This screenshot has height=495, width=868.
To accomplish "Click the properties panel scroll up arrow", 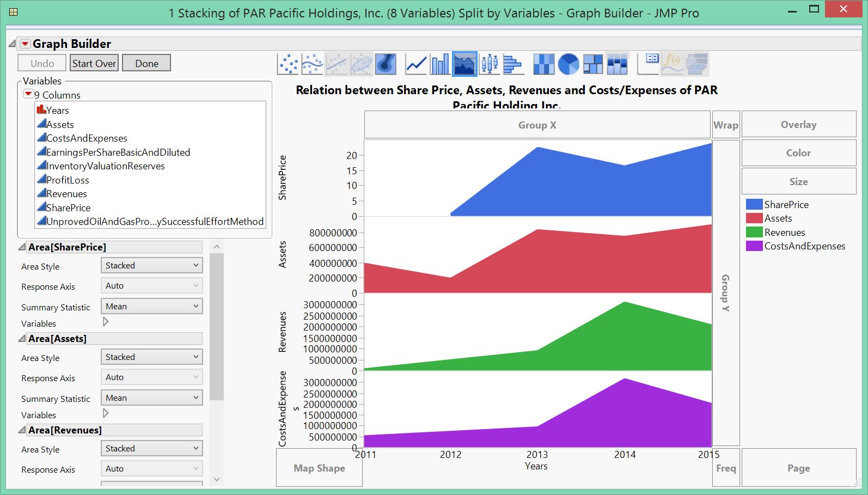I will tap(217, 247).
